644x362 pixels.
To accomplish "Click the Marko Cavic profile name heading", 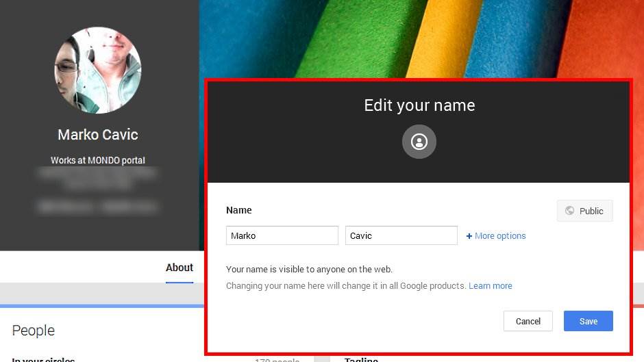I will coord(98,135).
